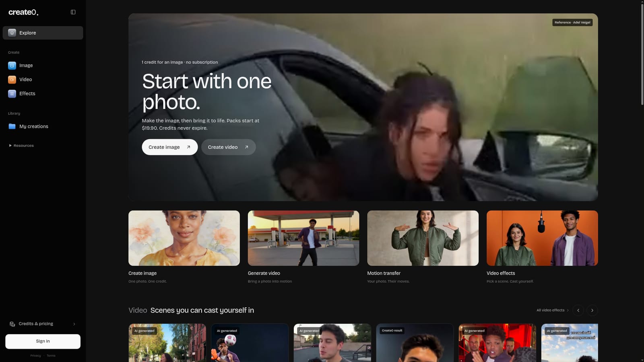Open the Create0 result video card

pyautogui.click(x=415, y=343)
